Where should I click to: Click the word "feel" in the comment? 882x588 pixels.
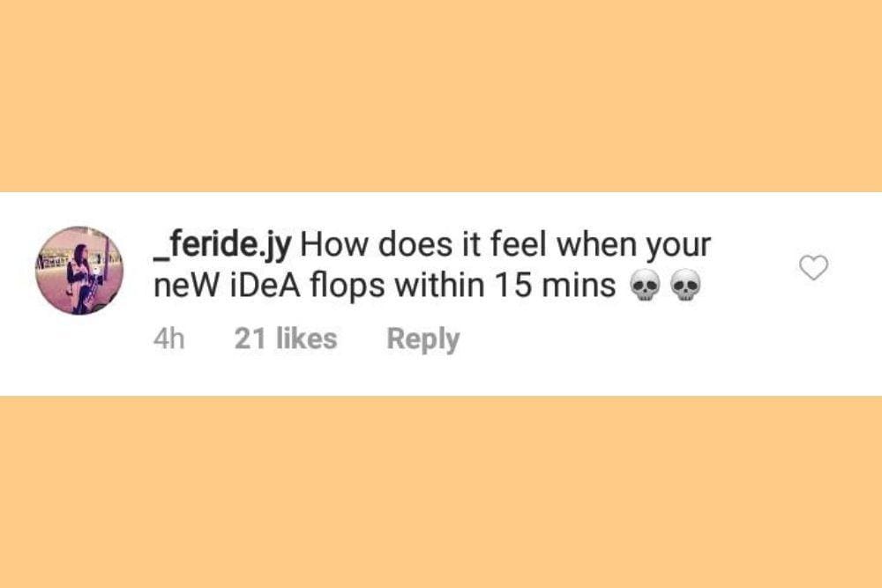(522, 244)
